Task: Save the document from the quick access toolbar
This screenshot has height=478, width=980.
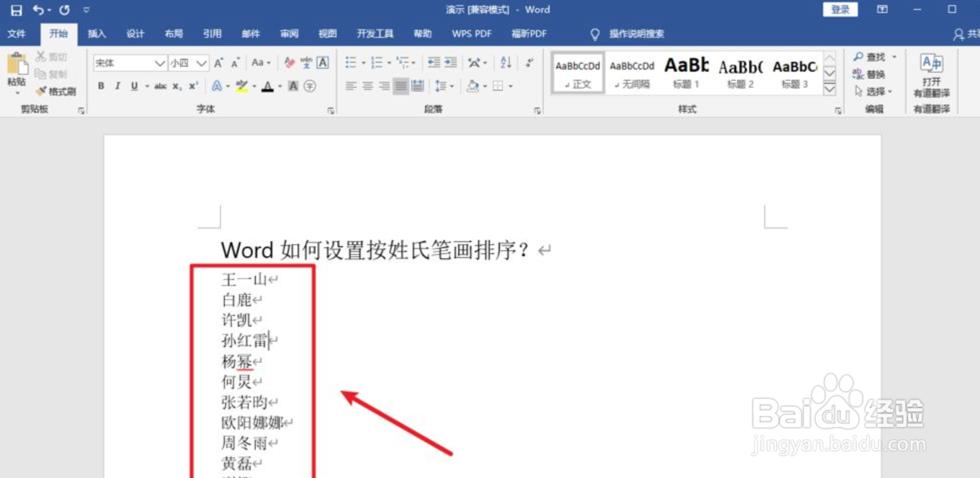Action: 16,10
